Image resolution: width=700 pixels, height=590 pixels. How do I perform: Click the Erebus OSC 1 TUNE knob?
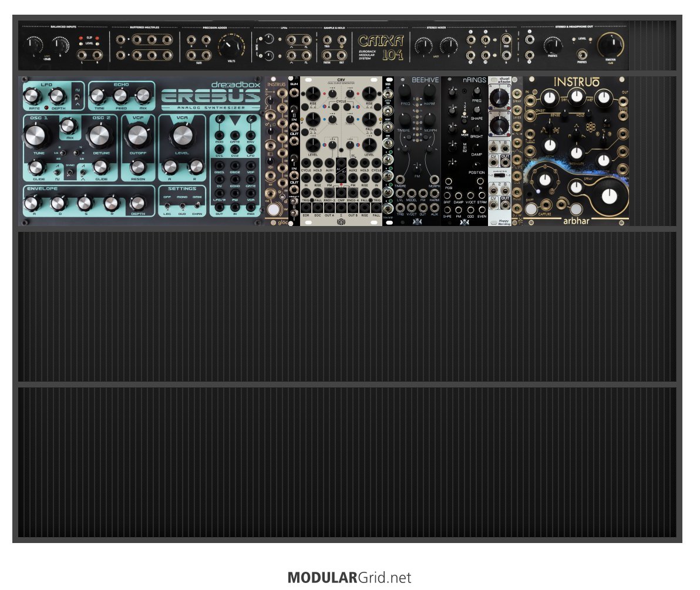35,136
